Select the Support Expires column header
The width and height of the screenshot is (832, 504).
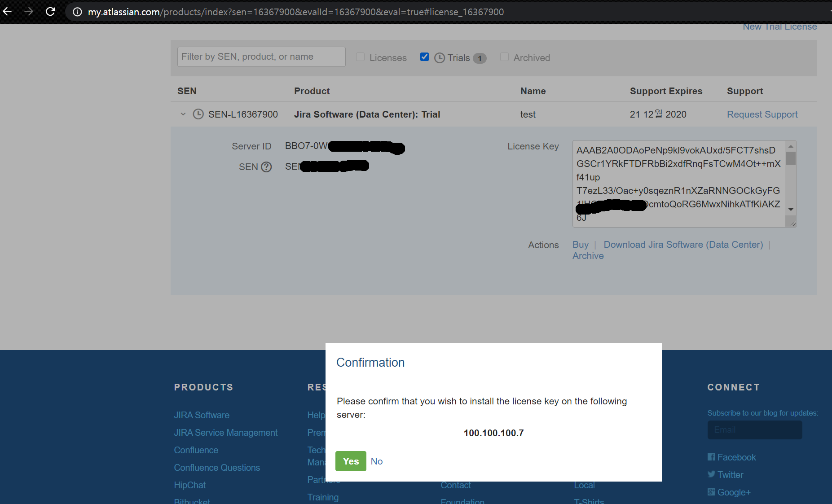click(666, 91)
